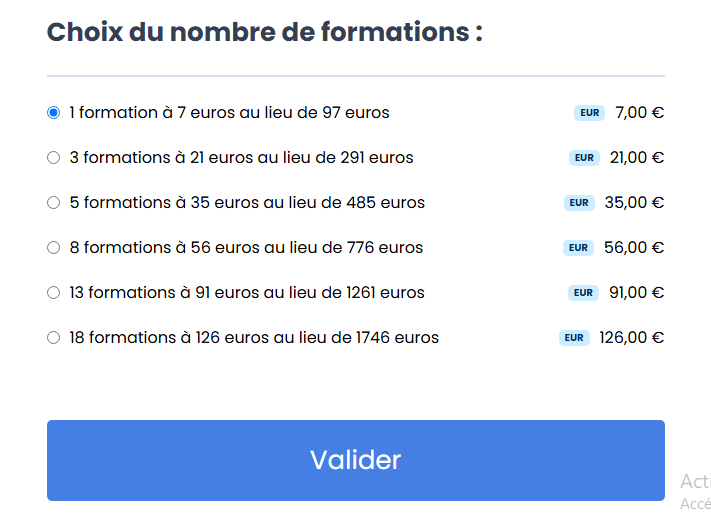Pick the 8 formations radio button

click(x=54, y=248)
